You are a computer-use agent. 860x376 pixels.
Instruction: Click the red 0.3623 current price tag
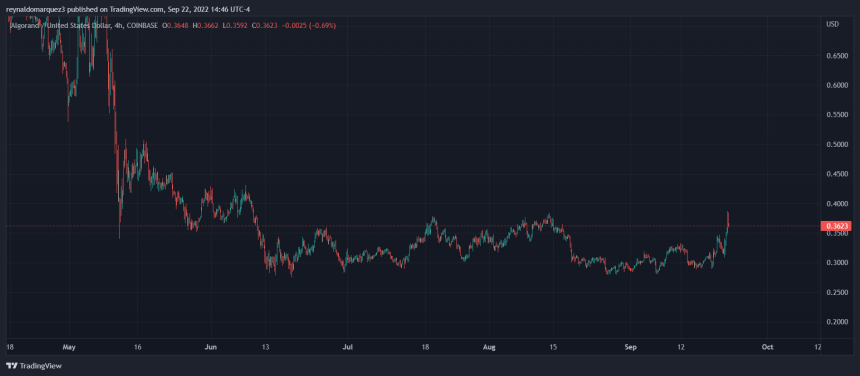pos(835,226)
